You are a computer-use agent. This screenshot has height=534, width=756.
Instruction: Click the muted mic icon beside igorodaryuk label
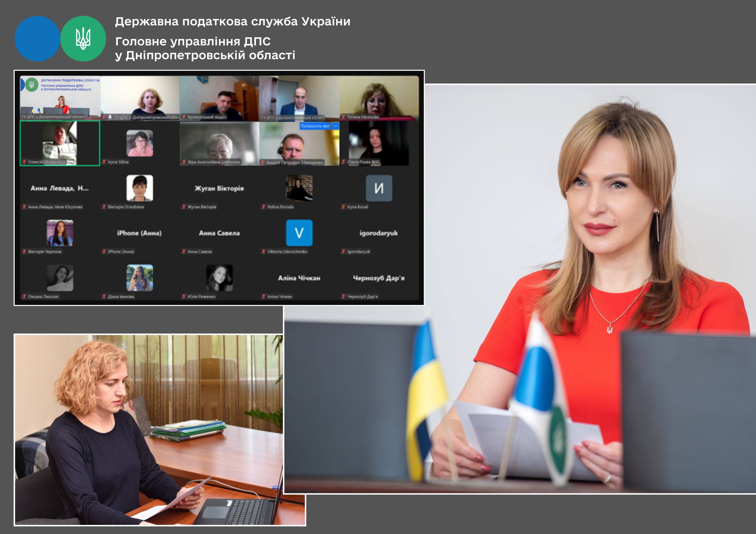tap(343, 251)
